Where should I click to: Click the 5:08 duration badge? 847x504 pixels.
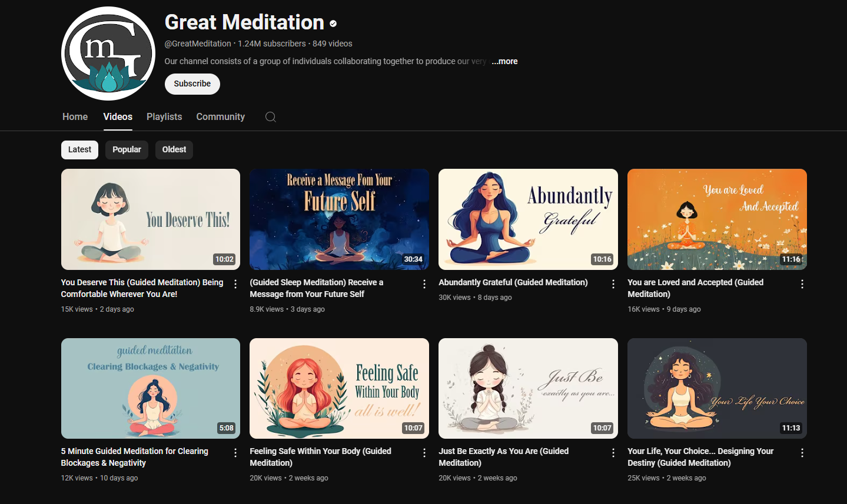(x=227, y=428)
